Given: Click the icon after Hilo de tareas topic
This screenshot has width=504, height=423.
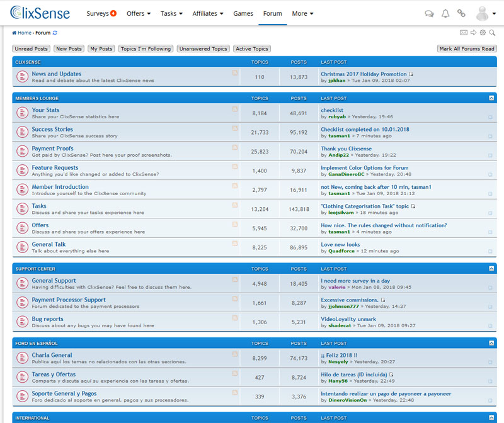Looking at the screenshot, I should point(391,375).
